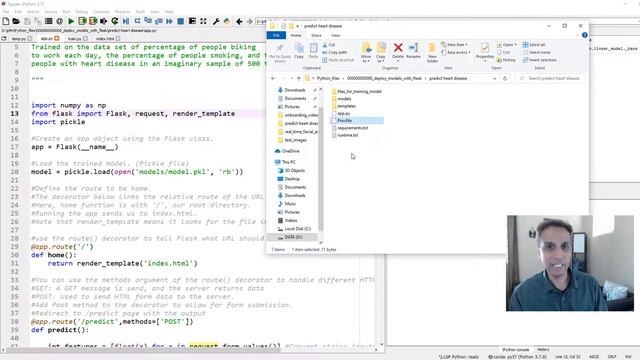Click Cut in Clipboard group

(x=329, y=44)
